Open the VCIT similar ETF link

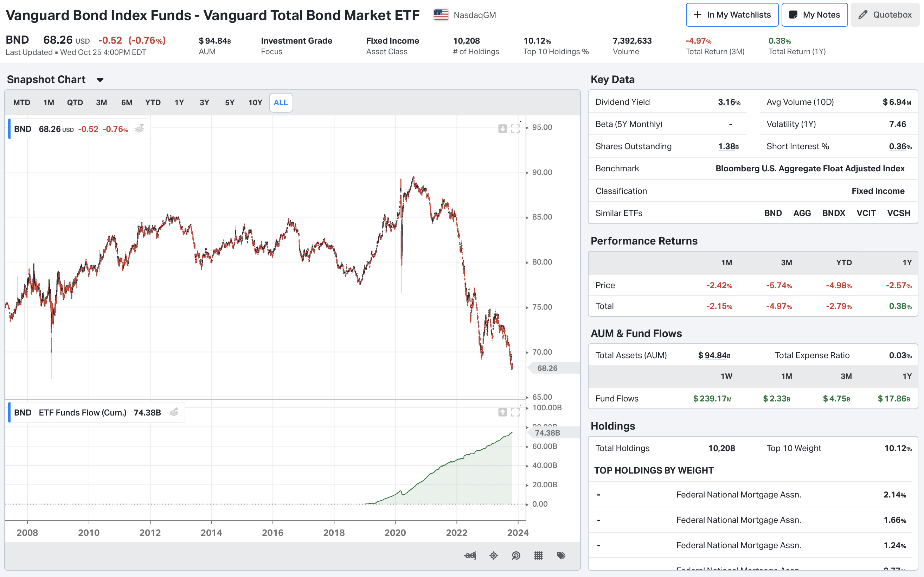[866, 213]
